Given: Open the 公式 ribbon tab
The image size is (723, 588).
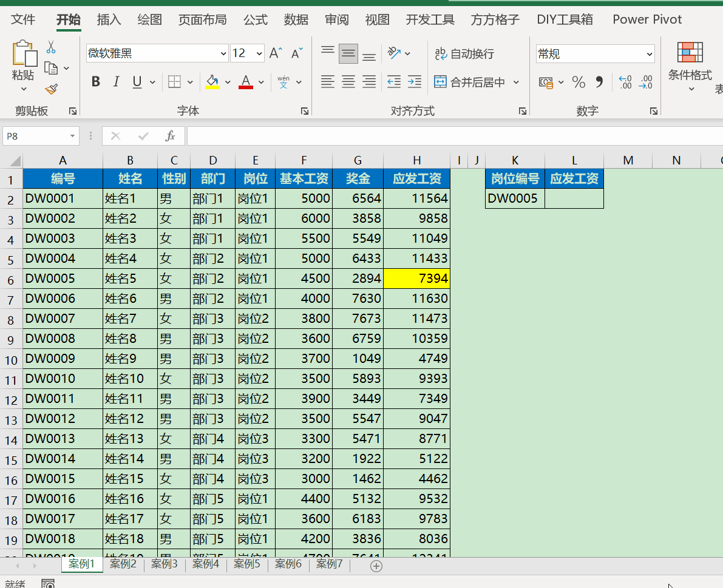Looking at the screenshot, I should 255,19.
